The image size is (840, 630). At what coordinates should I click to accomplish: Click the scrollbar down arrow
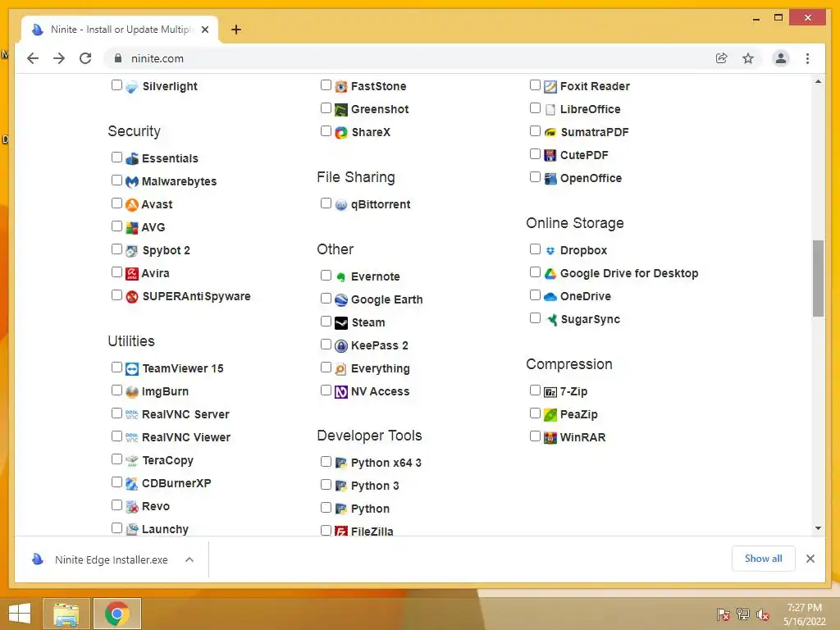[x=818, y=528]
